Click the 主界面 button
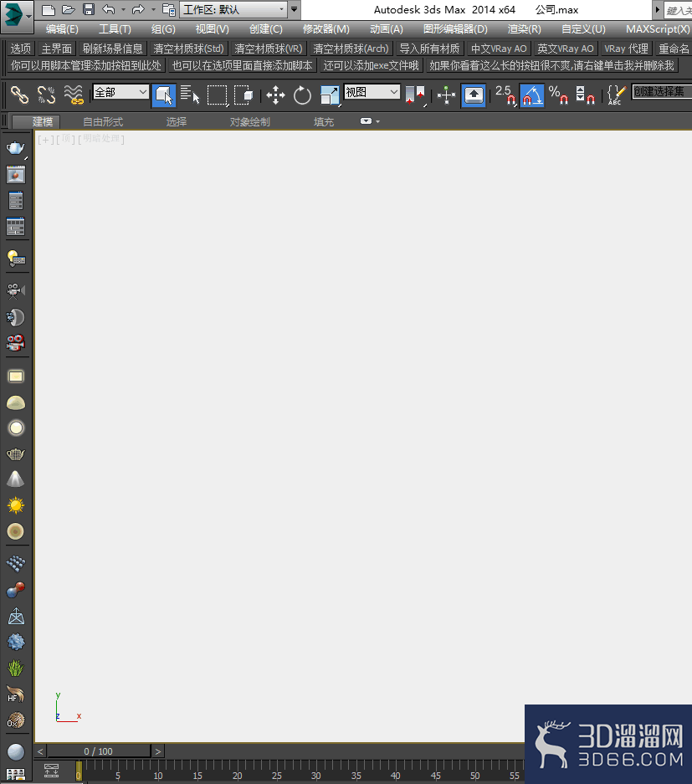This screenshot has height=784, width=692. point(57,49)
